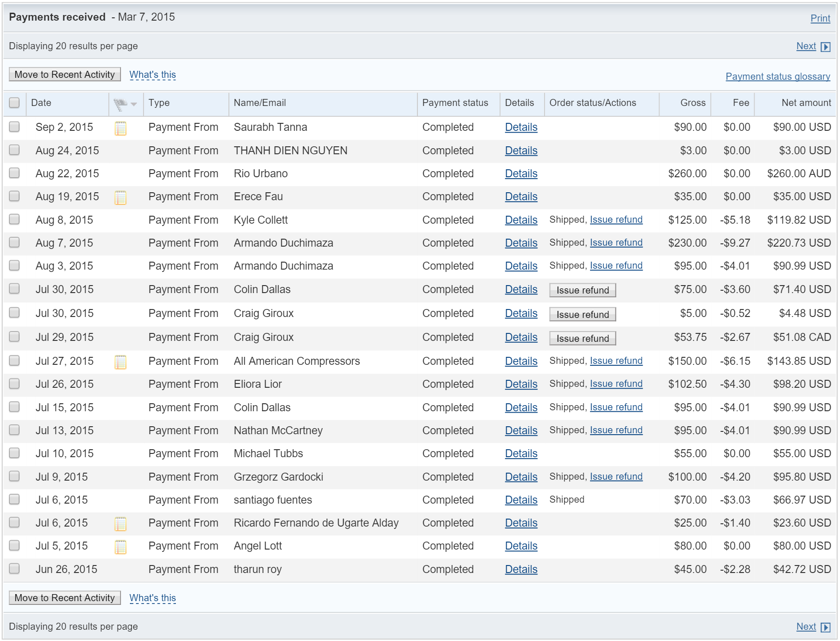Open the Payment status glossary
This screenshot has width=840, height=641.
pyautogui.click(x=778, y=76)
